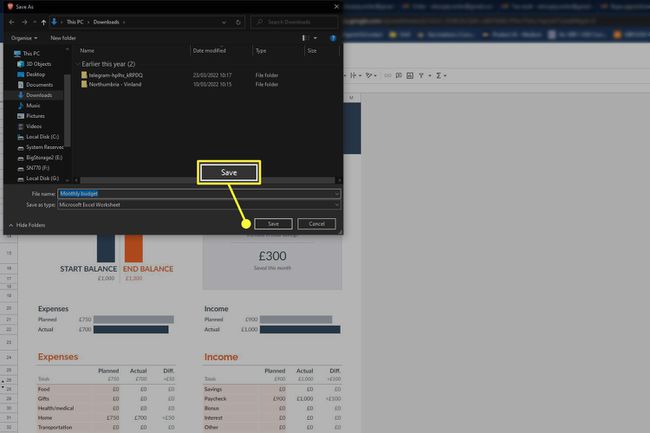The width and height of the screenshot is (650, 433).
Task: Open the view options dropdown arrow beside the layout icon
Action: tap(315, 38)
